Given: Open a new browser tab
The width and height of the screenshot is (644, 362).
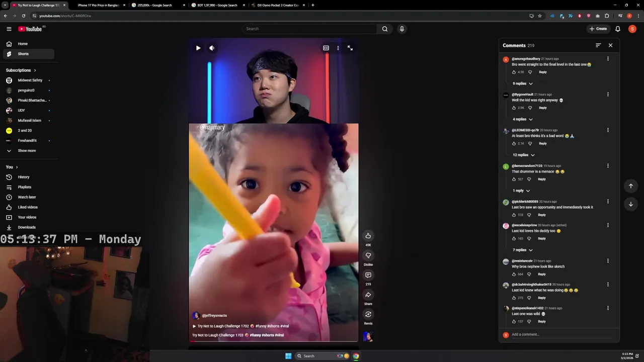Looking at the screenshot, I should coord(313,5).
